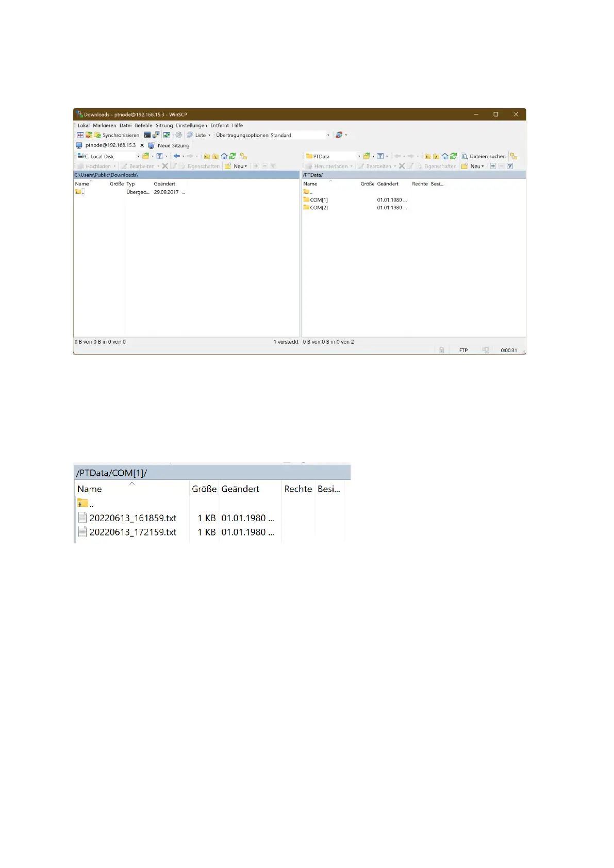Open the Lokal menu
Viewport: 614px width, 868px height.
point(83,125)
